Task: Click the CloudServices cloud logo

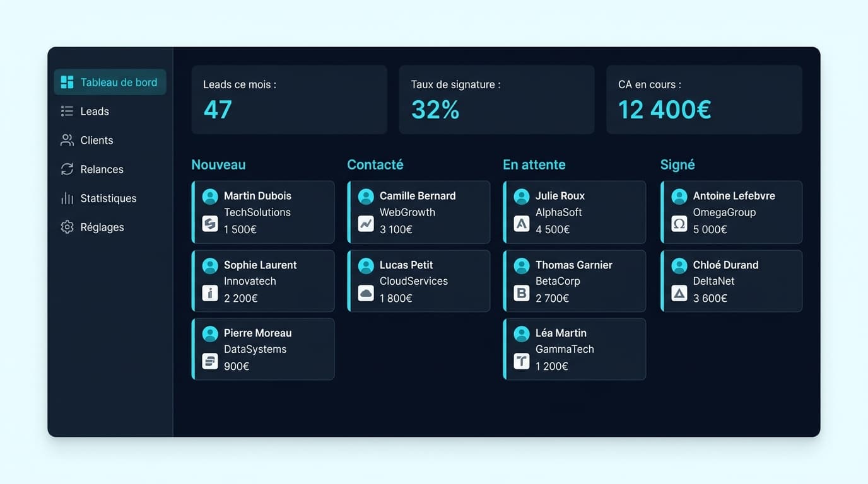Action: click(x=366, y=292)
